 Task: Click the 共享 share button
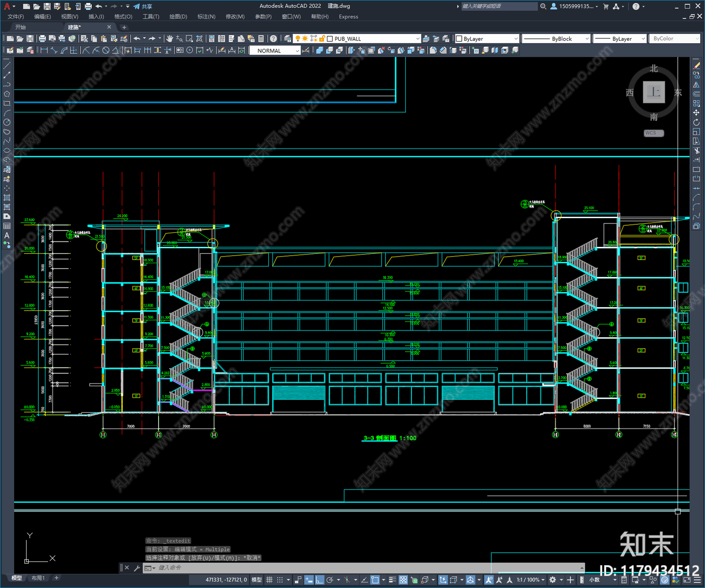tap(143, 6)
